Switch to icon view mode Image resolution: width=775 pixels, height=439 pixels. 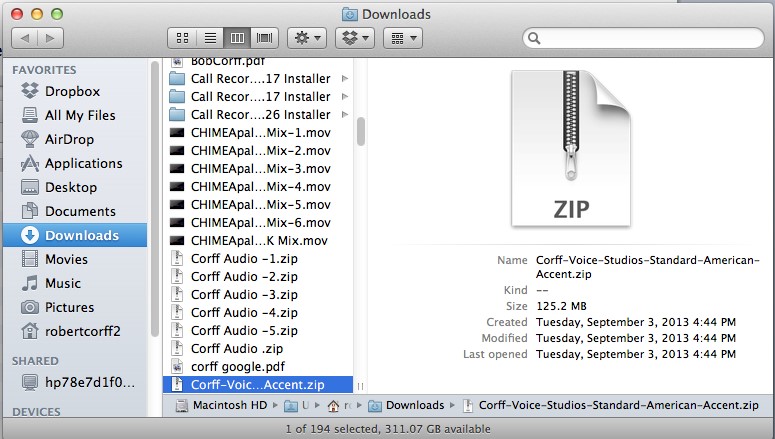pos(183,38)
